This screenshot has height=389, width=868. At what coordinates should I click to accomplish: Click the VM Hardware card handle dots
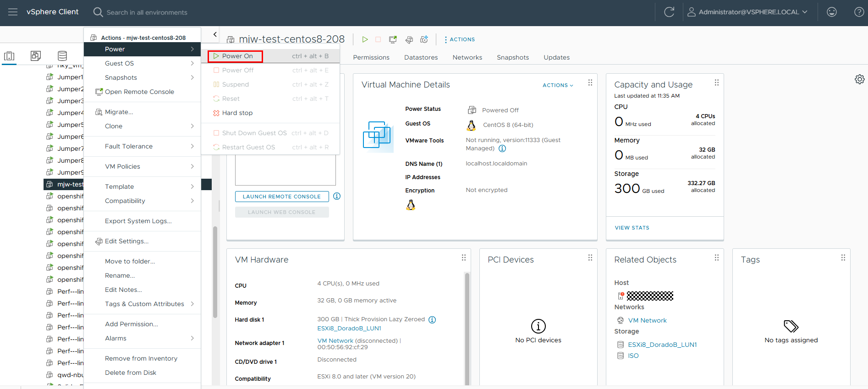[x=464, y=258]
